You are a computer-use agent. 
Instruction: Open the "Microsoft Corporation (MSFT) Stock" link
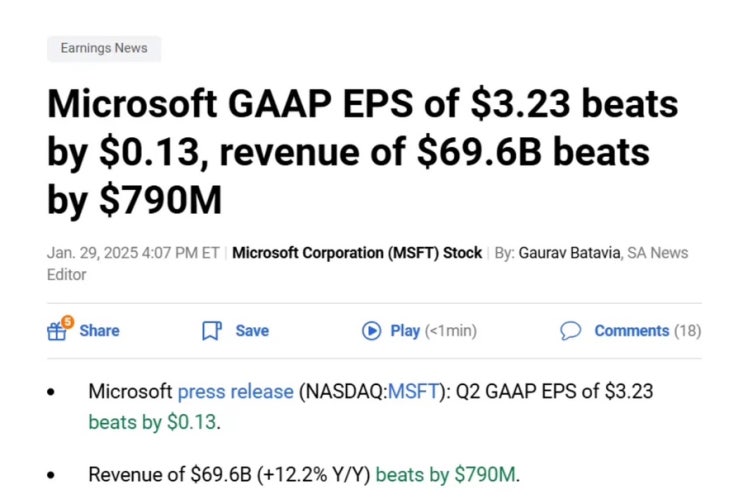(357, 253)
